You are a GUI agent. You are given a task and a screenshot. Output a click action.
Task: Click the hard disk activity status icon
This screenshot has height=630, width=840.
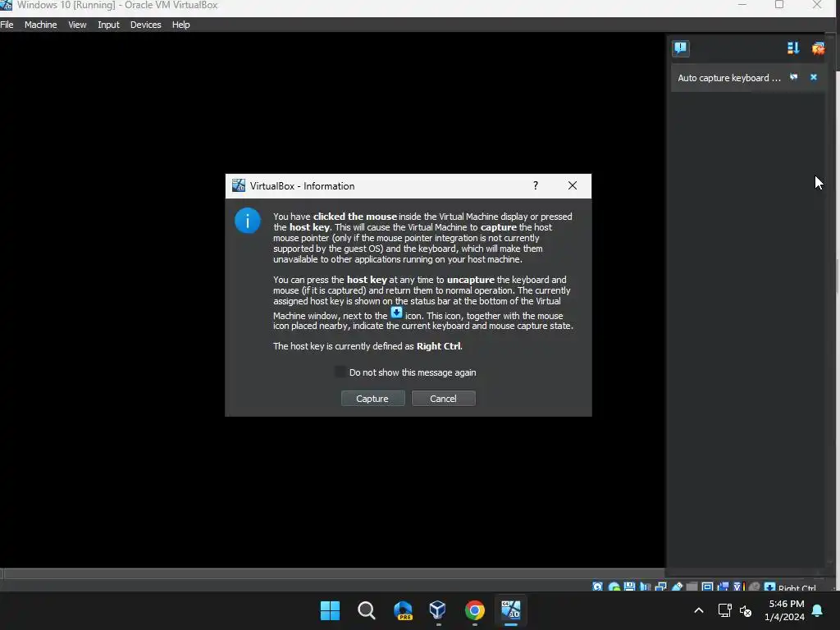click(x=597, y=587)
